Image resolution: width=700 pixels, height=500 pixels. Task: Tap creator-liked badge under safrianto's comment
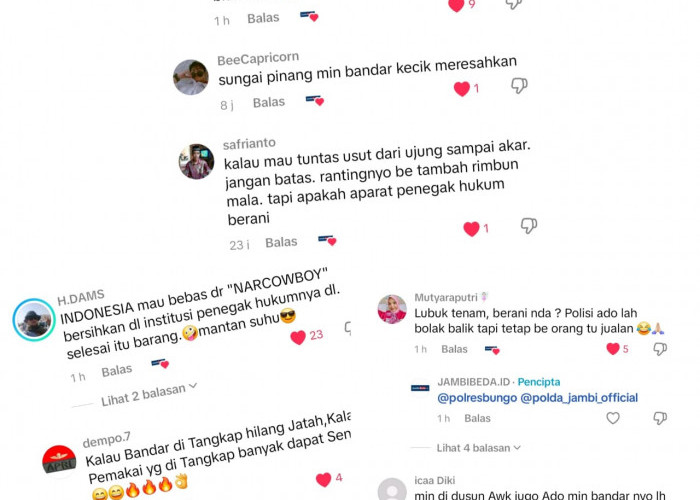[327, 240]
